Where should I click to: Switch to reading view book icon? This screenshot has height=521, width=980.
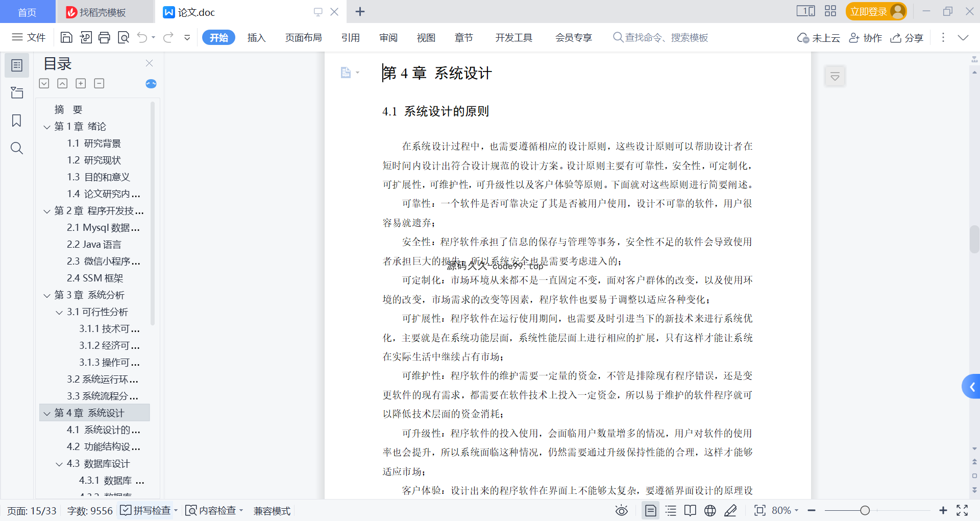(x=690, y=510)
